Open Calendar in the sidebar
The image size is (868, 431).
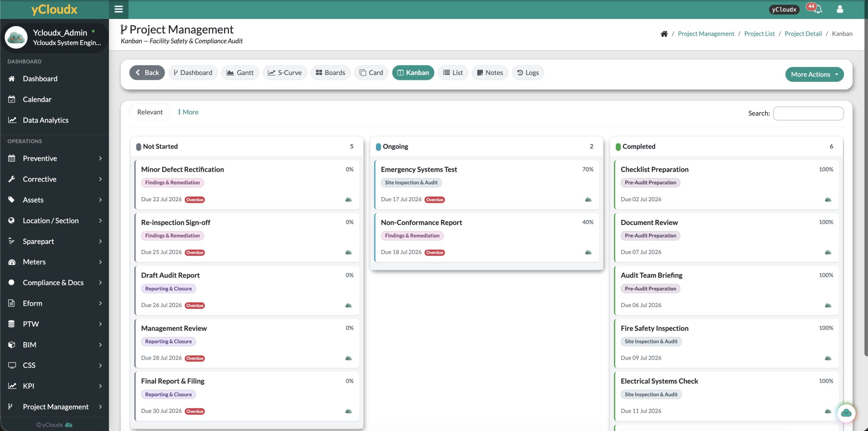[54, 99]
